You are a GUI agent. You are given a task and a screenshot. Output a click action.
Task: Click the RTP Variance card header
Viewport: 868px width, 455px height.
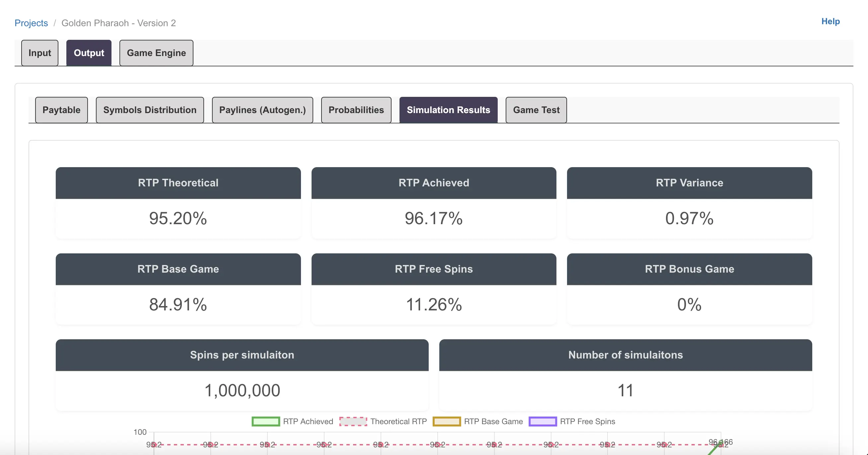689,183
